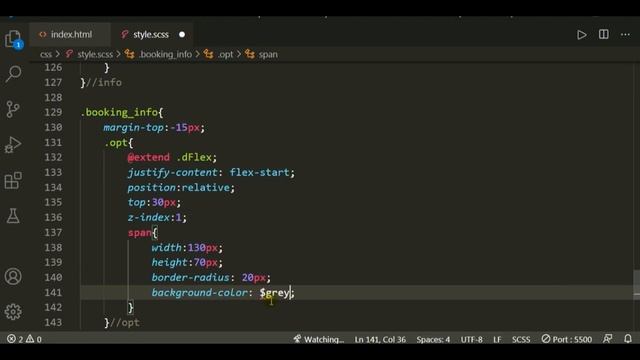Click the Ln 141, Col 36 status item
640x360 pixels.
coord(380,339)
